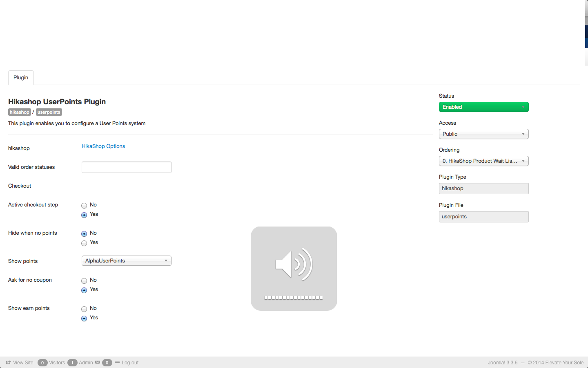Click the envelope messages icon in footer

coord(98,362)
